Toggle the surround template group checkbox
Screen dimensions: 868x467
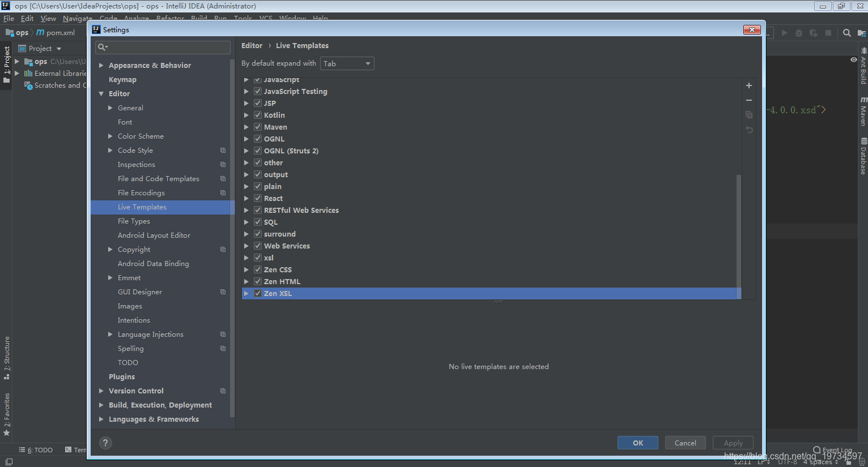click(258, 234)
